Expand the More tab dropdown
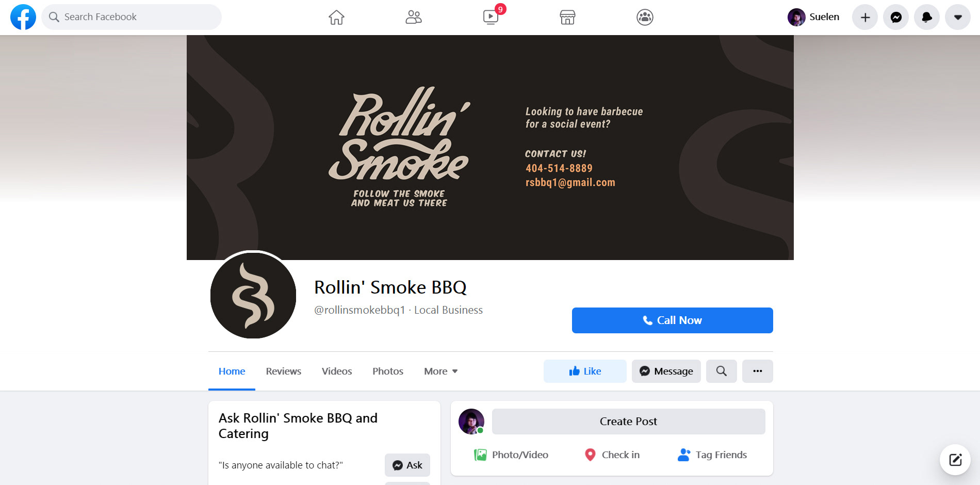Image resolution: width=980 pixels, height=485 pixels. click(440, 371)
